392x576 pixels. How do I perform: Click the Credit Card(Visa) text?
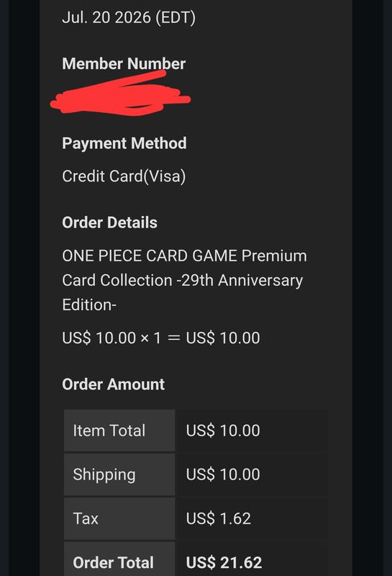click(124, 176)
